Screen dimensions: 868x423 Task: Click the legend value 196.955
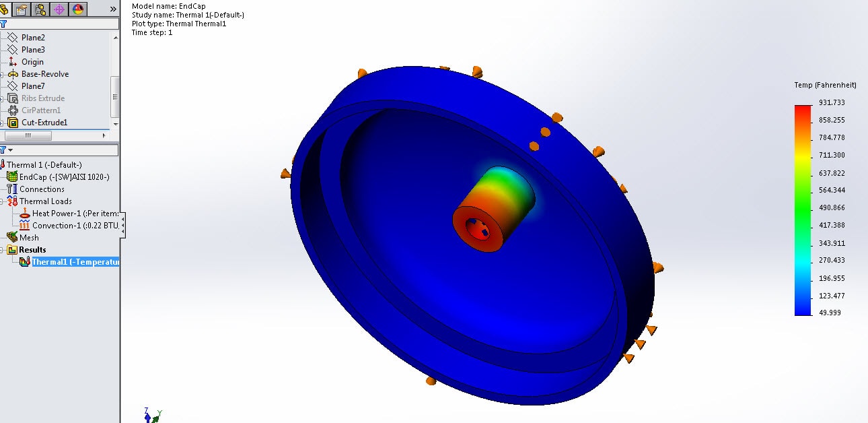click(832, 278)
